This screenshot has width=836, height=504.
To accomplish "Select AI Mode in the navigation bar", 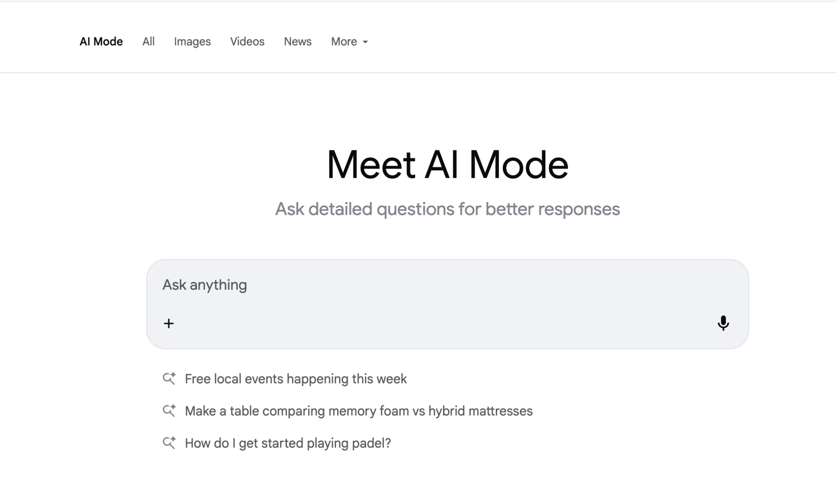I will pyautogui.click(x=101, y=41).
